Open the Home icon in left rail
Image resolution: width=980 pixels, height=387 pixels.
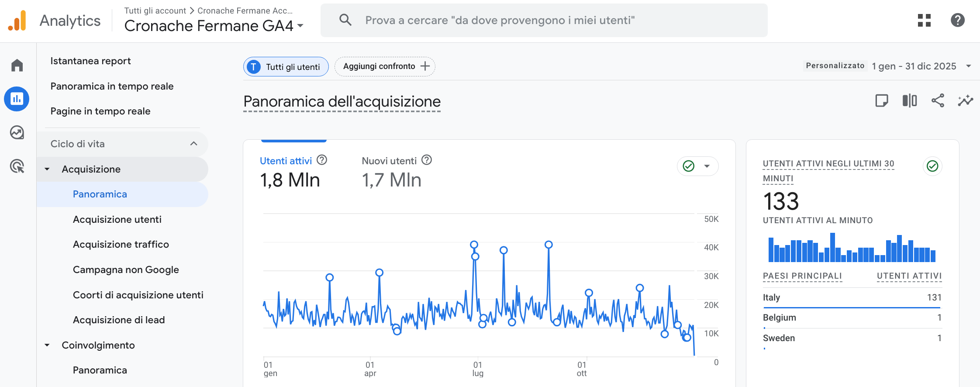click(17, 66)
